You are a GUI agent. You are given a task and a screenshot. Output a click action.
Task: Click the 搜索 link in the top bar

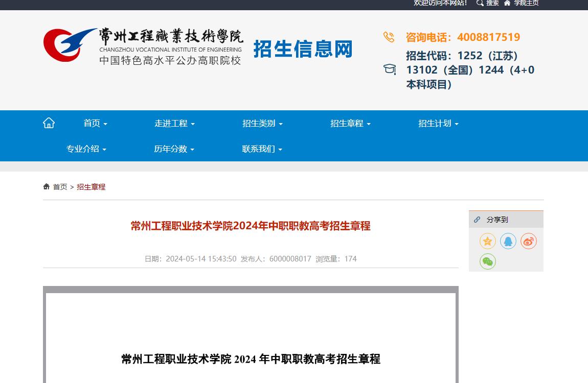coord(492,3)
